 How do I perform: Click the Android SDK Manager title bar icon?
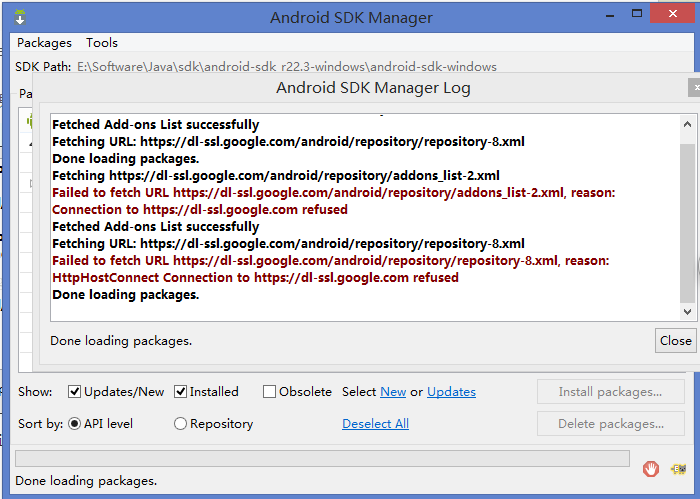tap(20, 17)
